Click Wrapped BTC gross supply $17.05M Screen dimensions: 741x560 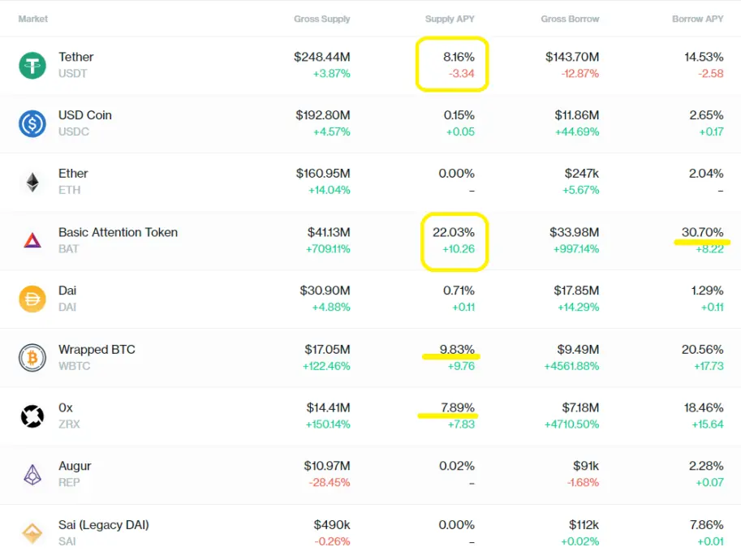pos(327,350)
